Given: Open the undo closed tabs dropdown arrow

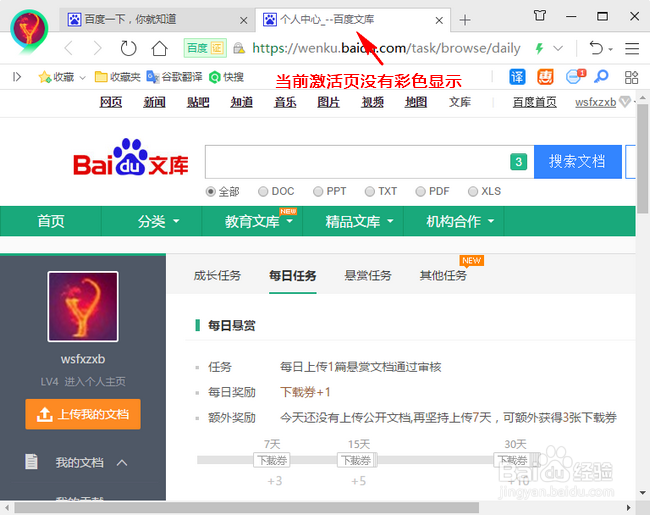Looking at the screenshot, I should 611,49.
